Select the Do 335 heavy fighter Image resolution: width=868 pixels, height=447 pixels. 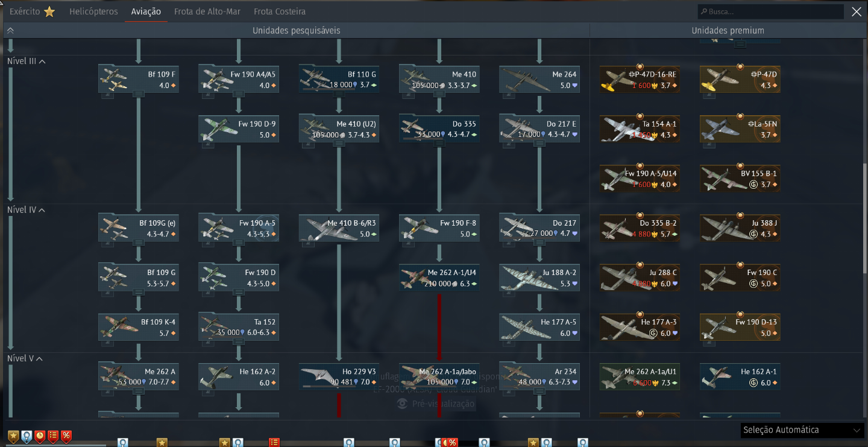point(439,128)
